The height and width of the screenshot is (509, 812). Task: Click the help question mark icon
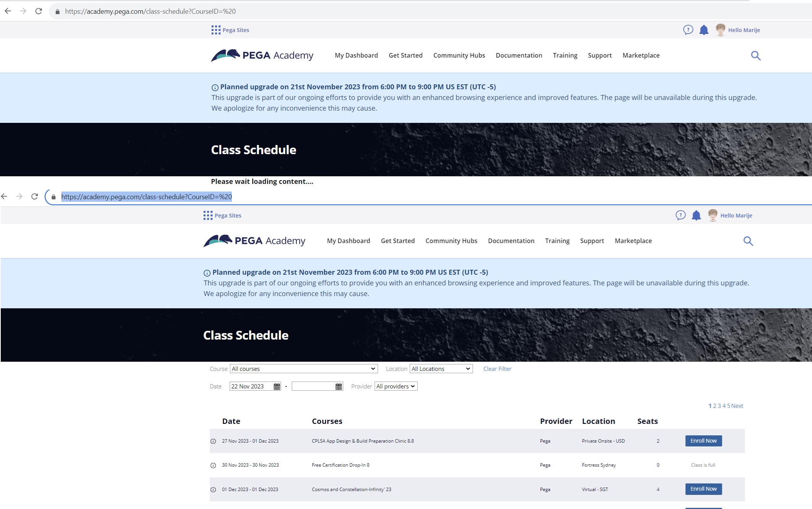click(x=681, y=215)
